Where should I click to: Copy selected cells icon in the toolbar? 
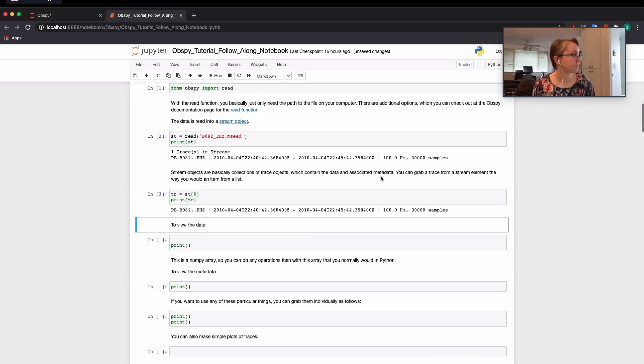168,76
